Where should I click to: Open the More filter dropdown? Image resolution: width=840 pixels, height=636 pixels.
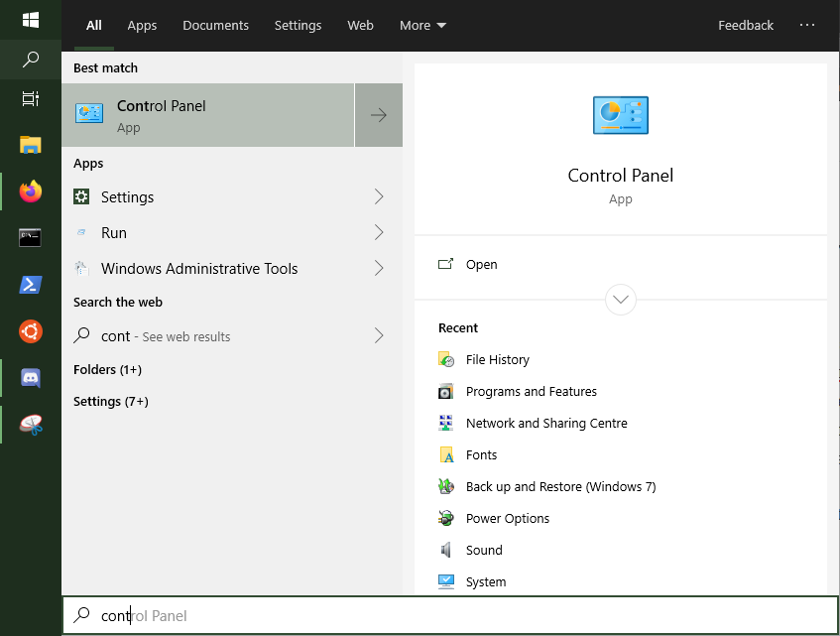coord(422,25)
